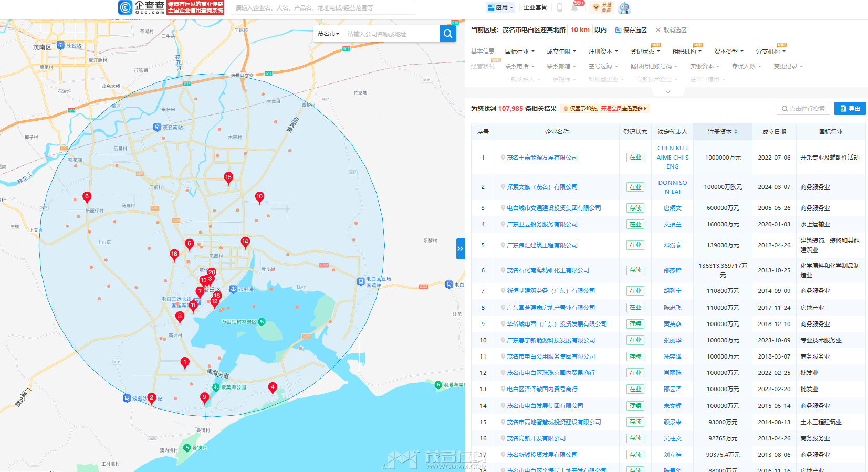Click the 10 km radius value box
The height and width of the screenshot is (472, 868).
tap(580, 30)
